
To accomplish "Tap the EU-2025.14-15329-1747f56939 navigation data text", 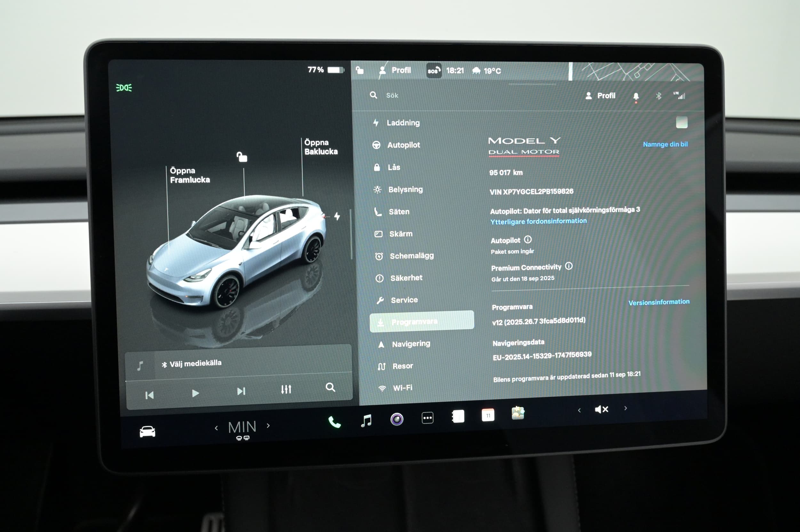I will click(x=542, y=356).
